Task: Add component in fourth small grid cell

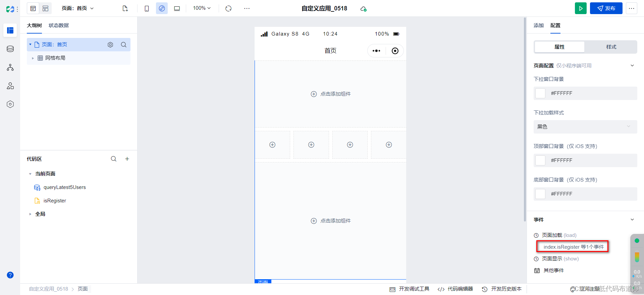Action: point(389,145)
